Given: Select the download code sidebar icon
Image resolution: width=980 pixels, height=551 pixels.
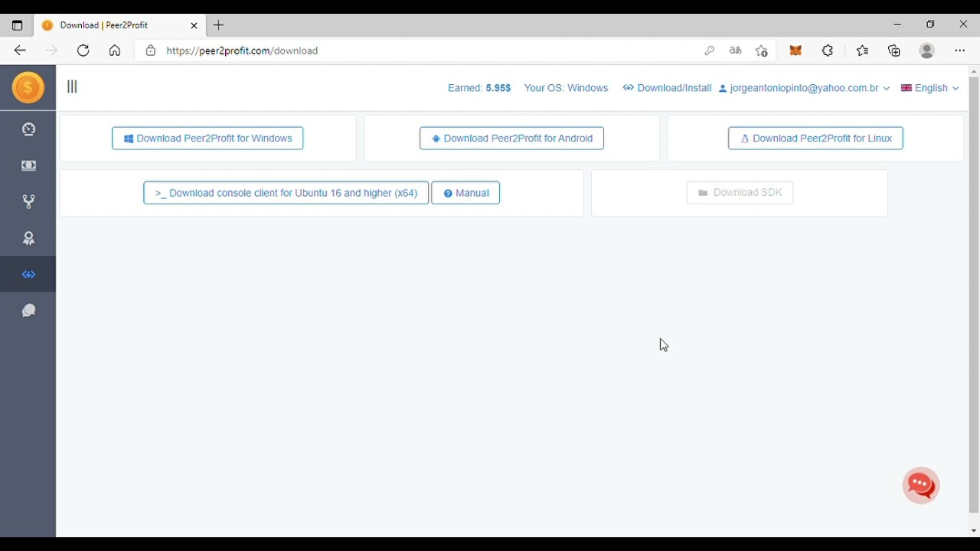Looking at the screenshot, I should tap(28, 274).
